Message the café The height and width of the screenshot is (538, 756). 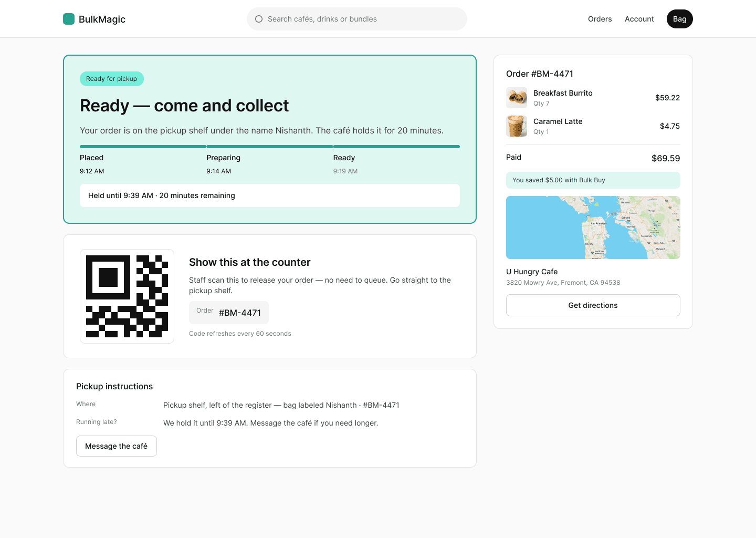click(117, 446)
